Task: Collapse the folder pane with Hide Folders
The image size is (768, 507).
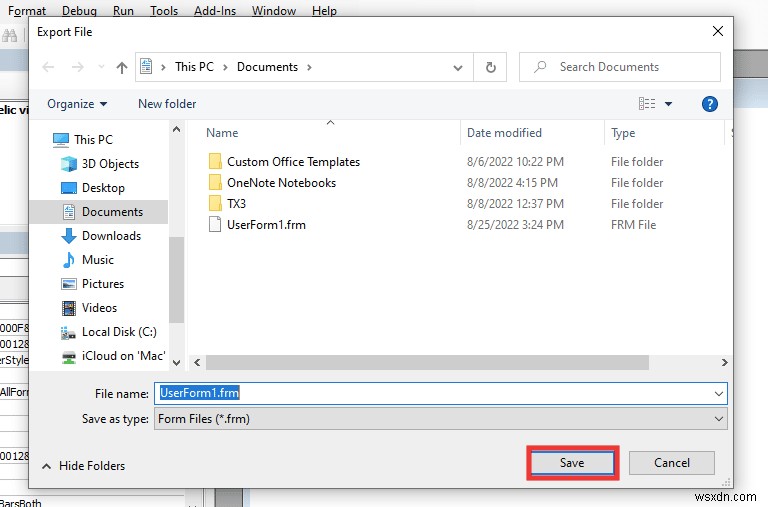Action: pyautogui.click(x=84, y=465)
